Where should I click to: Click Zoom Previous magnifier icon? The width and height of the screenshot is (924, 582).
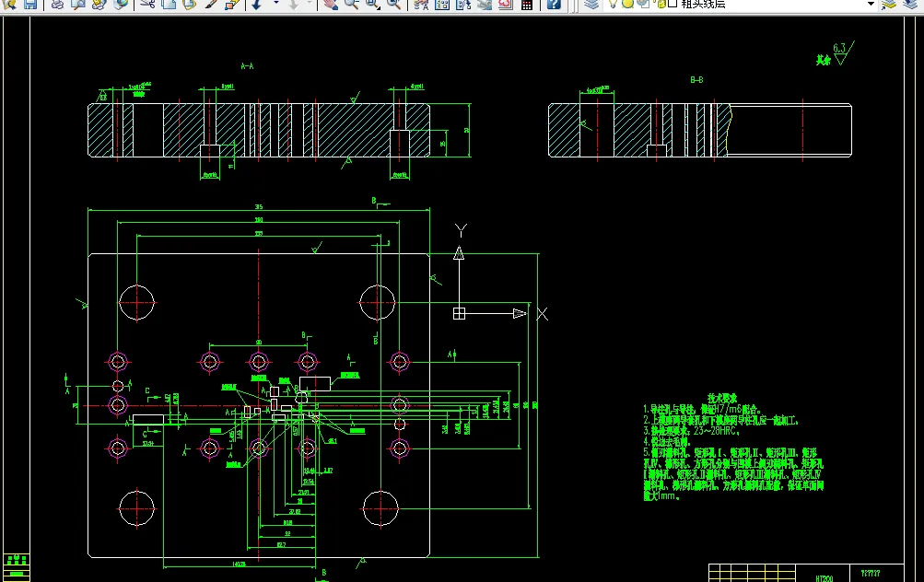(394, 5)
